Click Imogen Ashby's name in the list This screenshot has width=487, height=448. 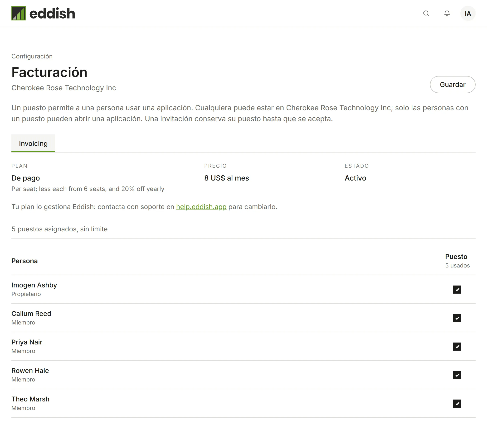click(x=34, y=285)
